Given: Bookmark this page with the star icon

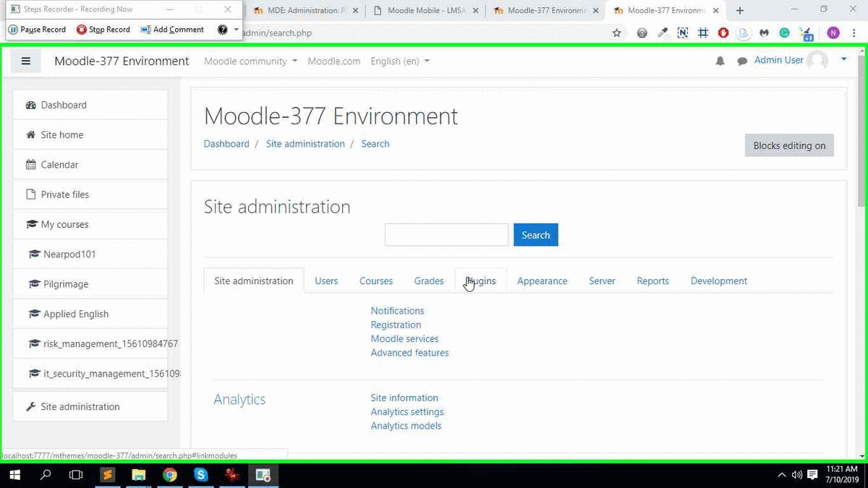Looking at the screenshot, I should pyautogui.click(x=616, y=33).
